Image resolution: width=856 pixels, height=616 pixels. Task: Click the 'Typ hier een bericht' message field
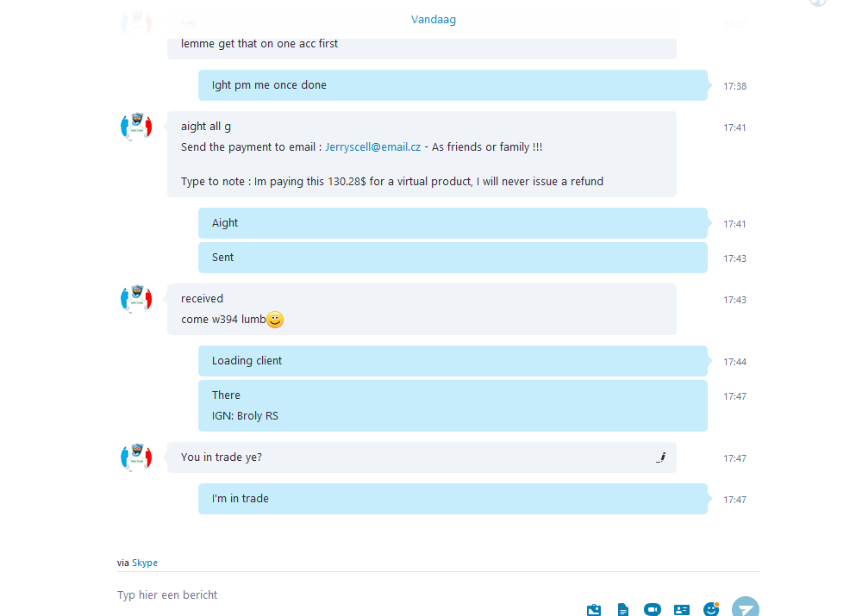[349, 594]
